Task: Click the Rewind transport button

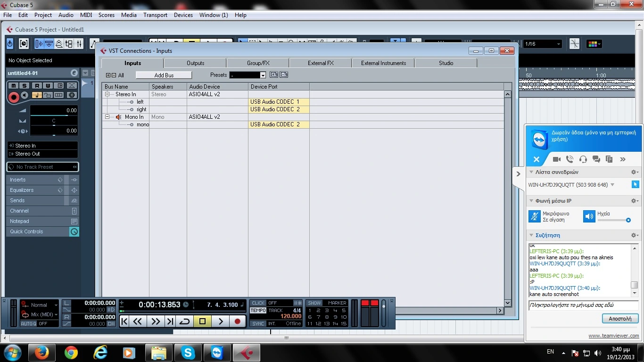Action: coord(138,321)
